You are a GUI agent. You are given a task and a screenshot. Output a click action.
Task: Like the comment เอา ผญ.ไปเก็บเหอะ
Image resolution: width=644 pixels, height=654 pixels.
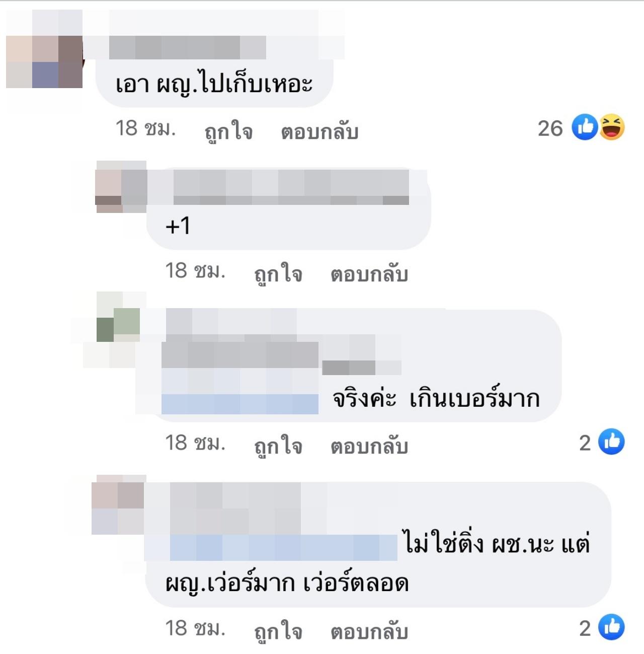click(228, 131)
